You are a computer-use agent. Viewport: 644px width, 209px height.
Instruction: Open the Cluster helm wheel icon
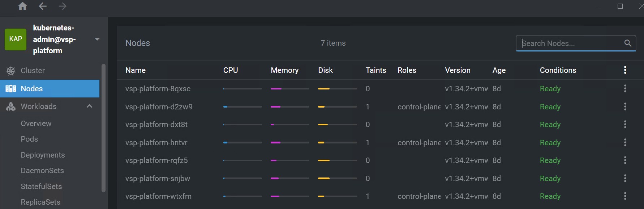click(11, 71)
